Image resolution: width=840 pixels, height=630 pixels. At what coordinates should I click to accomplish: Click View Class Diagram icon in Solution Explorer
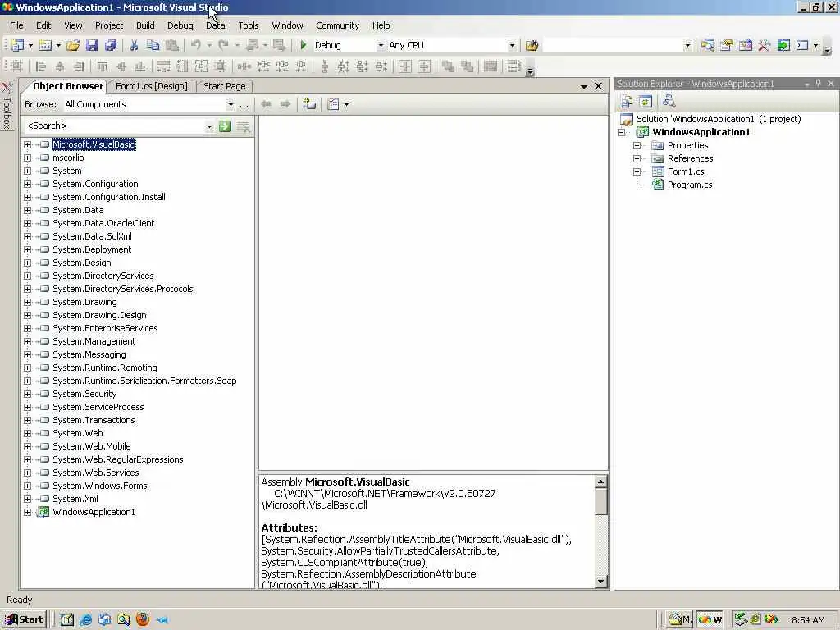point(669,101)
